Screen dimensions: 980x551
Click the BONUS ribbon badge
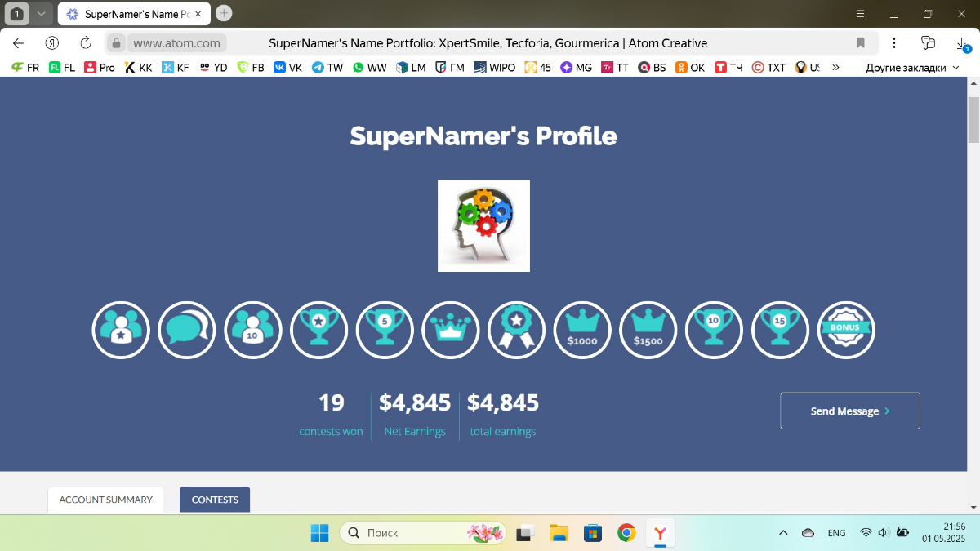click(846, 330)
